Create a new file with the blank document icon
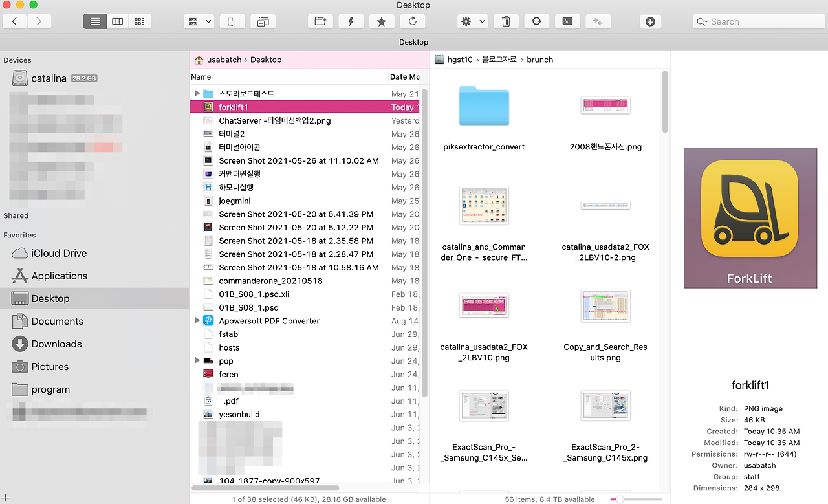Screen dimensions: 828x504 click(x=232, y=21)
